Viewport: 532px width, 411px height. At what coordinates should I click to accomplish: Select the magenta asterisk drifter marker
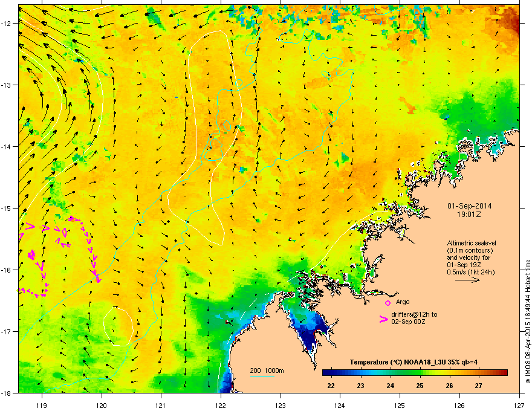32,254
